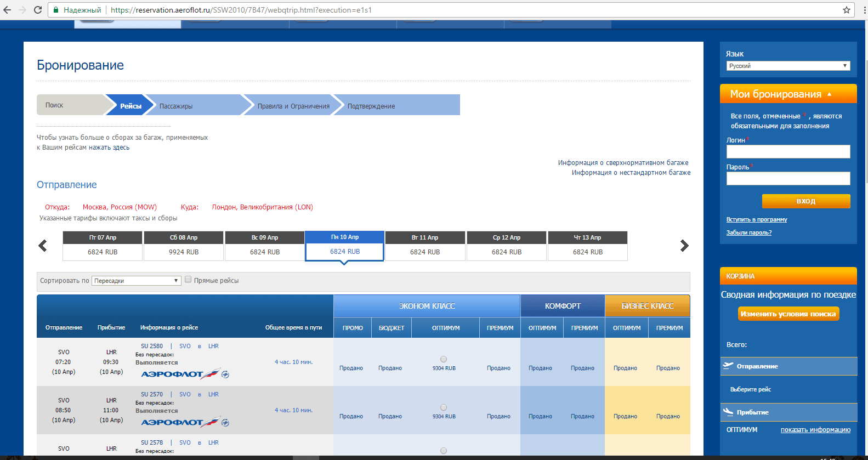
Task: Select the Вт 11 Апр date tab
Action: [425, 246]
